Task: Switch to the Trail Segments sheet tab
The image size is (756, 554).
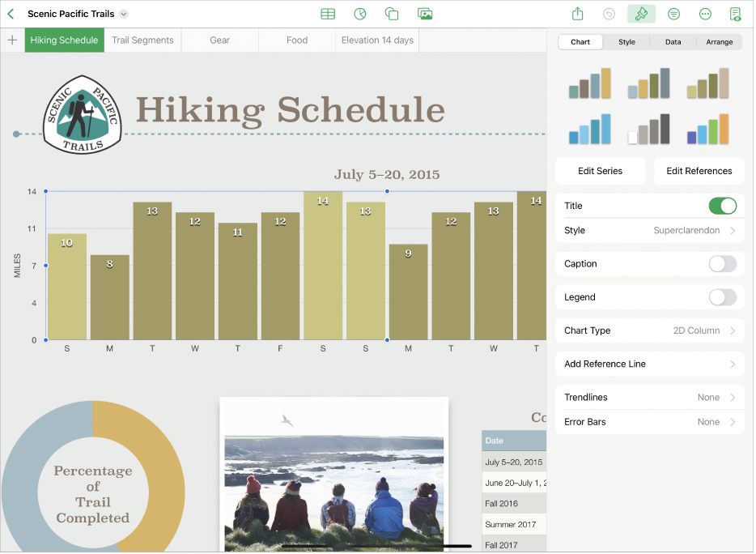Action: [x=142, y=40]
